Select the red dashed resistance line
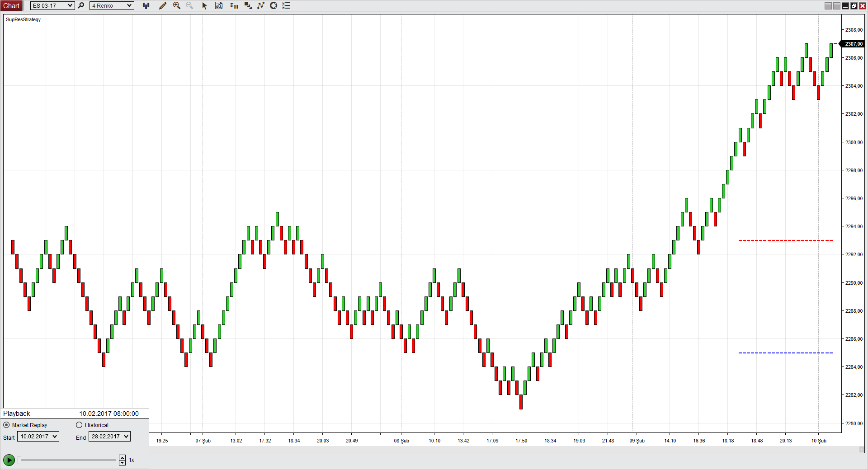Viewport: 868px width, 470px height. (786, 240)
